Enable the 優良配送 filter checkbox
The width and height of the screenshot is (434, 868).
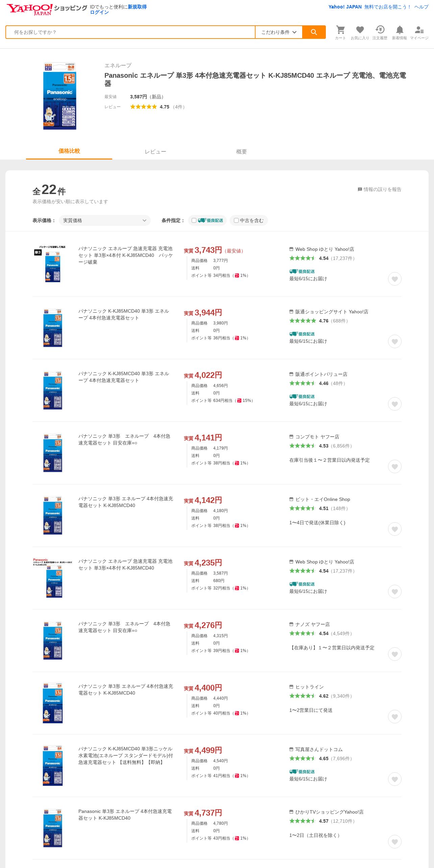click(194, 220)
